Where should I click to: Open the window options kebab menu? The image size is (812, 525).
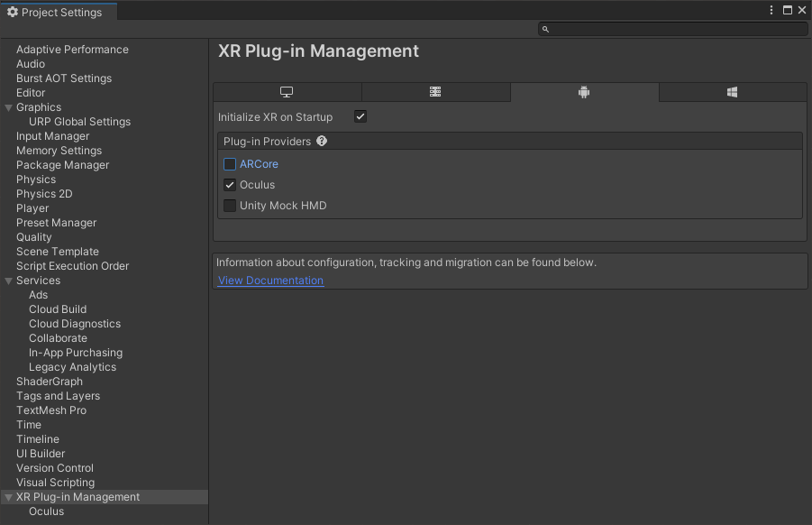coord(771,10)
